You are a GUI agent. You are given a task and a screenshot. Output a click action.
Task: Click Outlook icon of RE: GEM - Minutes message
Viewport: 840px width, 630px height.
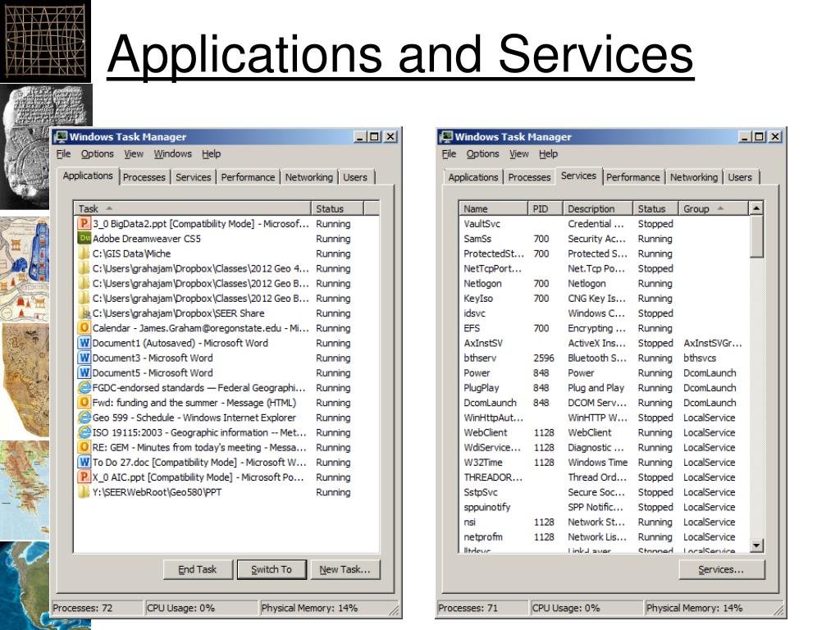click(84, 447)
